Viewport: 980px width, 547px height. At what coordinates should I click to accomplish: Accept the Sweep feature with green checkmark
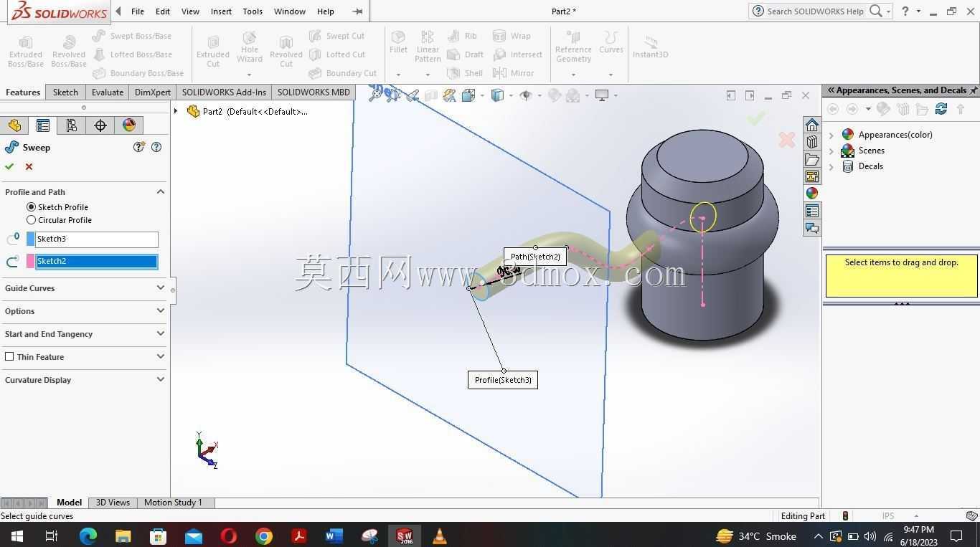[x=9, y=166]
